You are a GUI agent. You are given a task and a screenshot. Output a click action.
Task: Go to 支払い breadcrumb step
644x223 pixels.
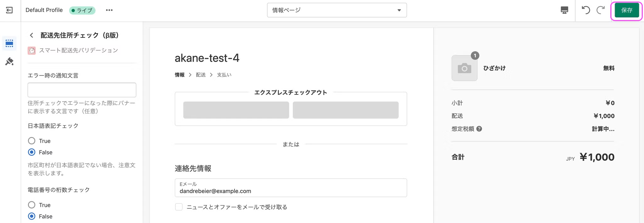point(224,75)
